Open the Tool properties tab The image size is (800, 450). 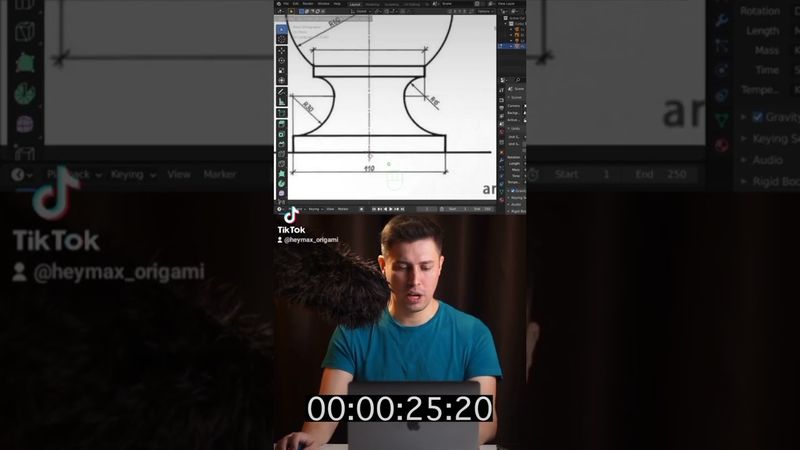(x=502, y=90)
